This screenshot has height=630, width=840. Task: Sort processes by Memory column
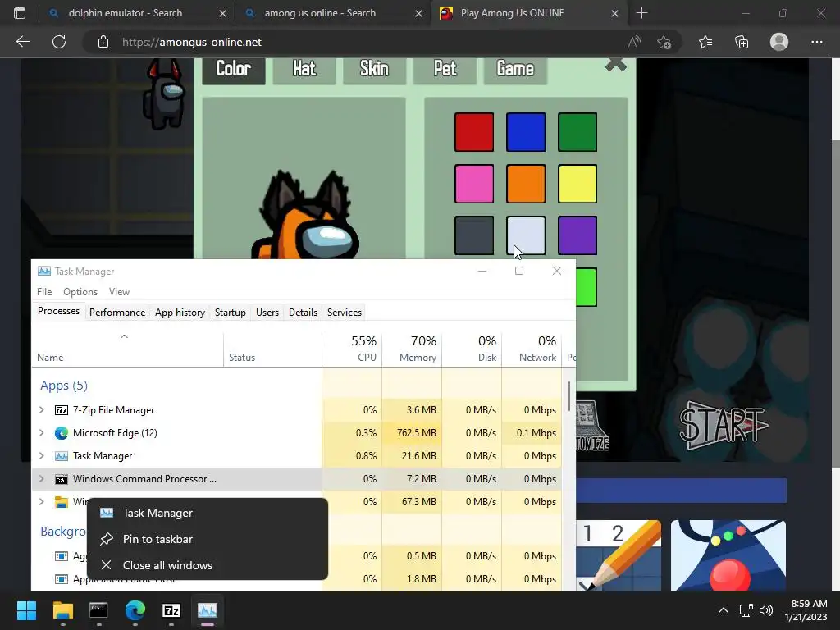tap(412, 349)
